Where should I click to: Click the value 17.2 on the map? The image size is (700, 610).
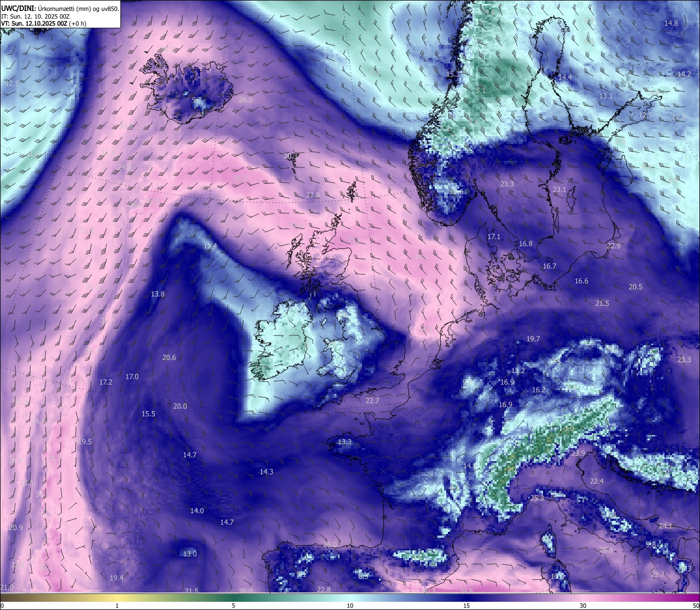point(106,382)
